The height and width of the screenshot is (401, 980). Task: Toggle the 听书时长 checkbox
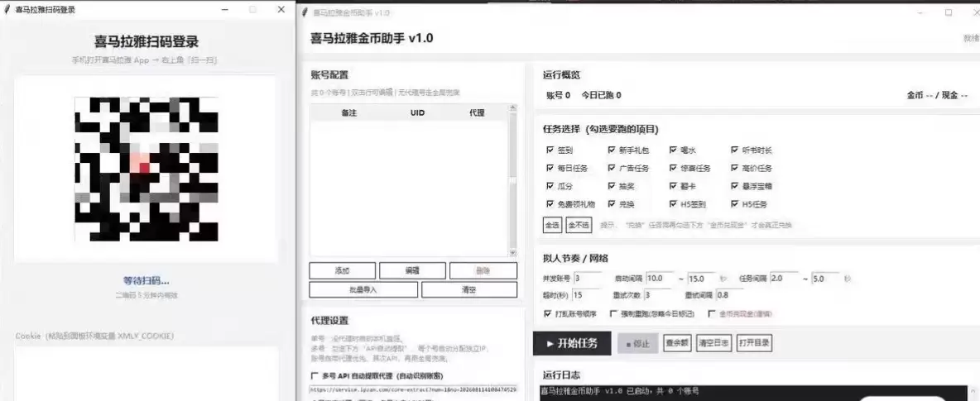tap(735, 150)
